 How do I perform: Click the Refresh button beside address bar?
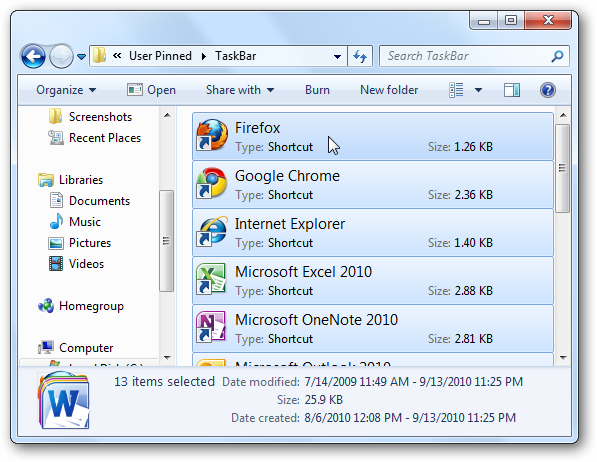360,56
